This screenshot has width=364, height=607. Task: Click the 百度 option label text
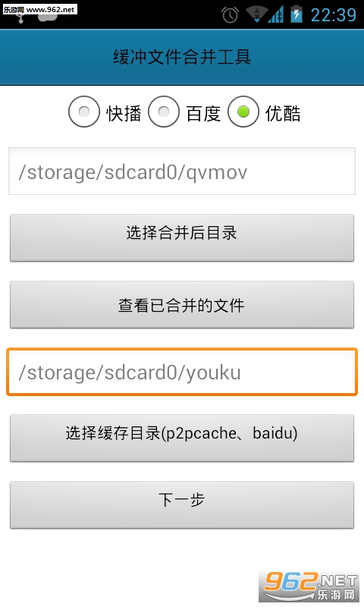(203, 114)
